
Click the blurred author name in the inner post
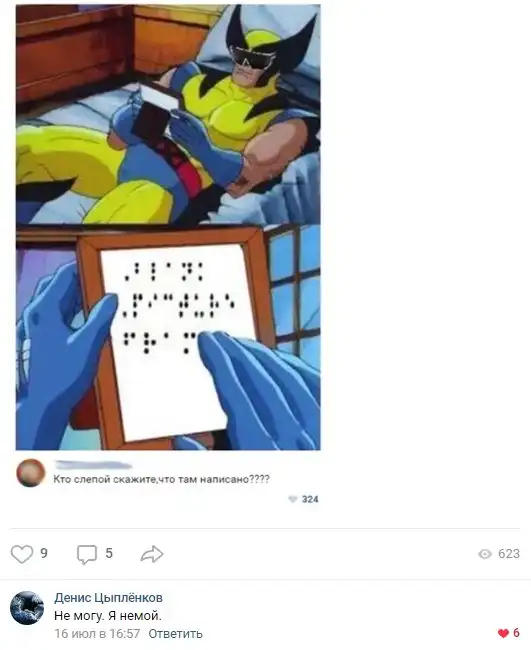(93, 465)
